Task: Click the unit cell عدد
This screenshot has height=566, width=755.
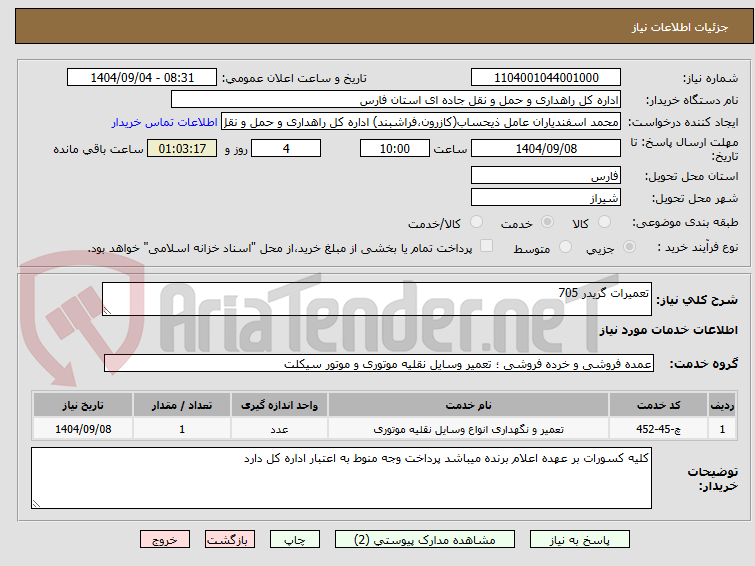Action: click(279, 429)
